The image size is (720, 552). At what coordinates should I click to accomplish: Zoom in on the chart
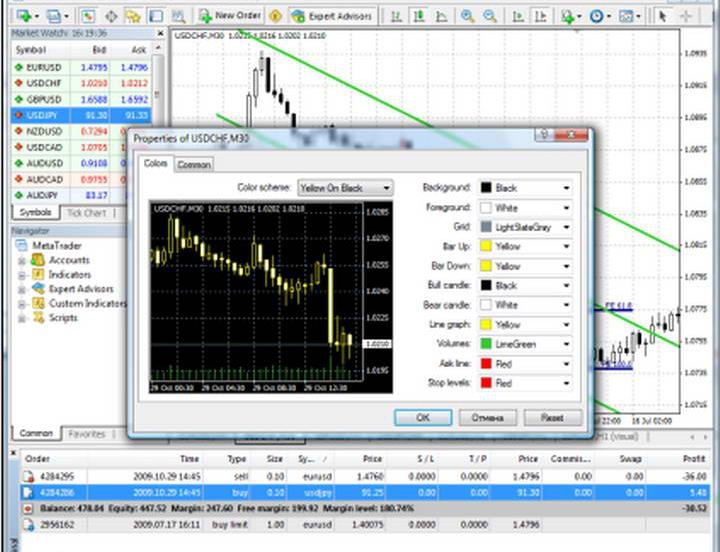tap(467, 17)
